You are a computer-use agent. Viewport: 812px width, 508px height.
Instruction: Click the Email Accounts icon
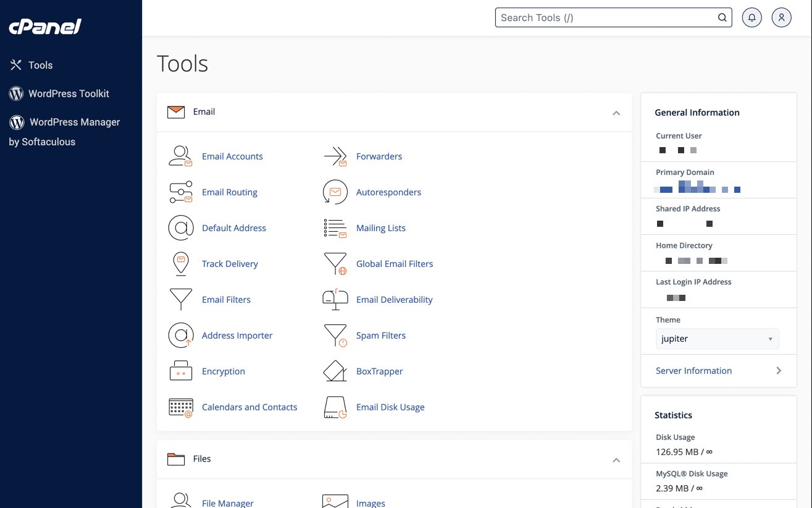[180, 156]
